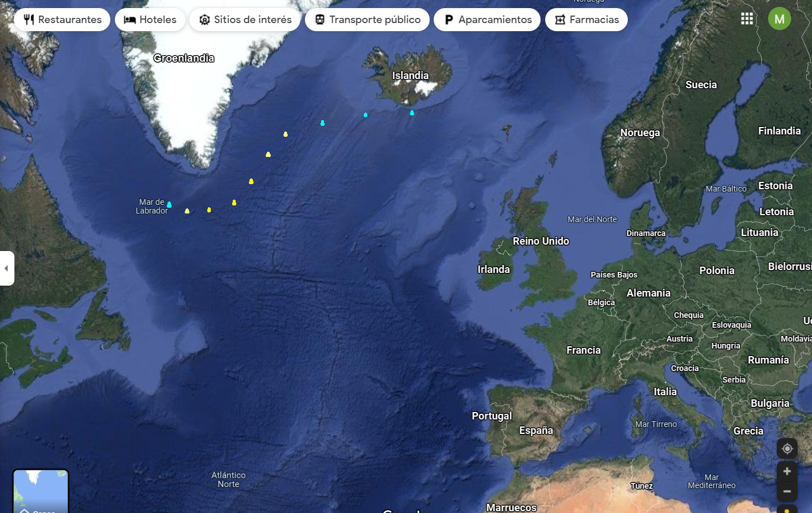Click the cyan marker south of Islandia
The width and height of the screenshot is (812, 513).
(412, 113)
